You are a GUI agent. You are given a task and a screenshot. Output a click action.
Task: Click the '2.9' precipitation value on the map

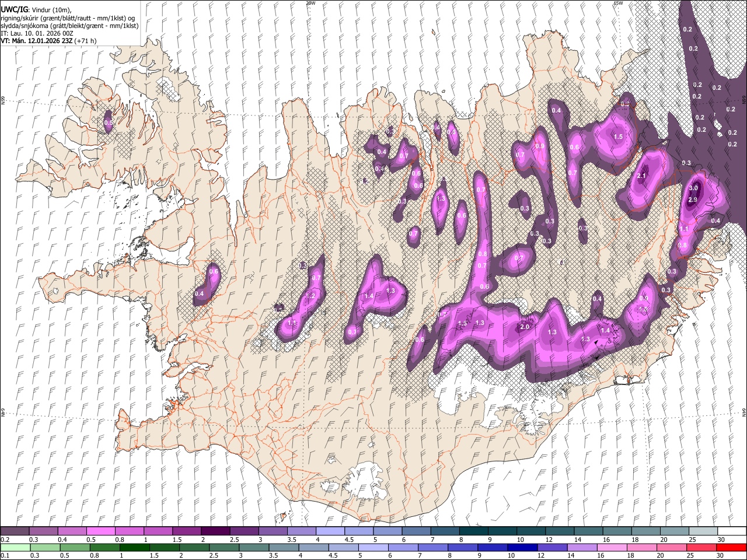pos(693,200)
